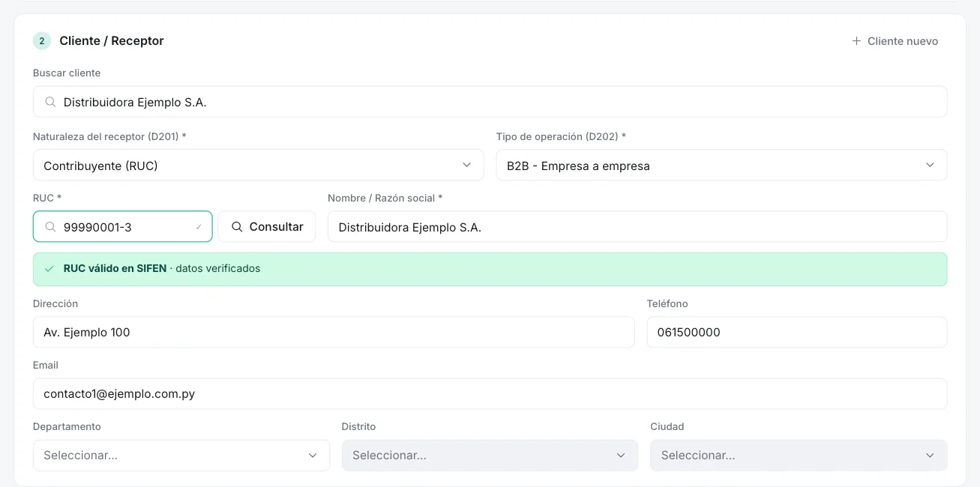The height and width of the screenshot is (487, 980).
Task: Click the Email field contacto1@ejemplo.com.py
Action: (x=490, y=393)
